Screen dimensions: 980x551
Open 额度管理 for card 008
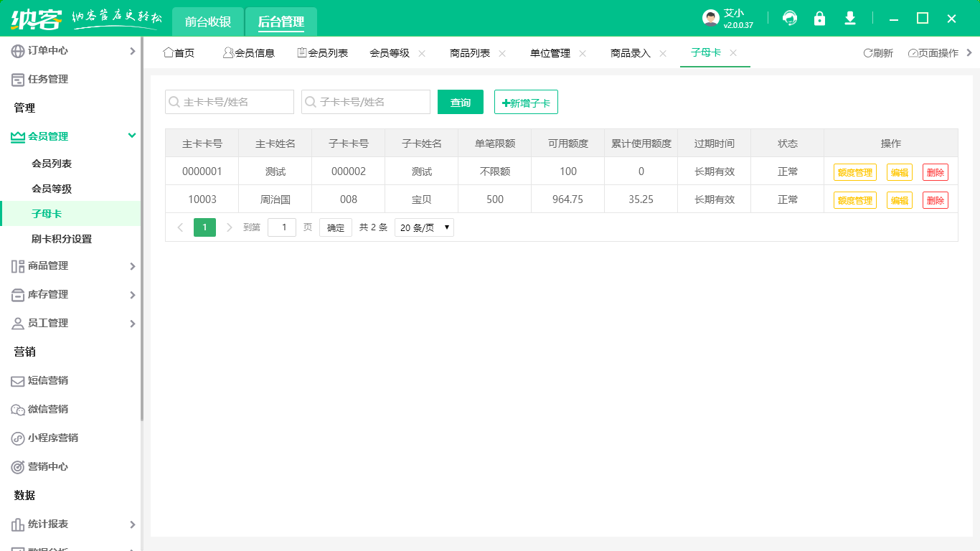854,199
